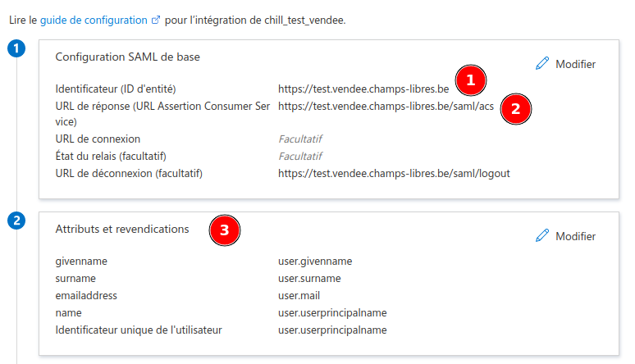Click the Attributs et revendications heading
Screen dimensions: 635x364
click(x=121, y=229)
